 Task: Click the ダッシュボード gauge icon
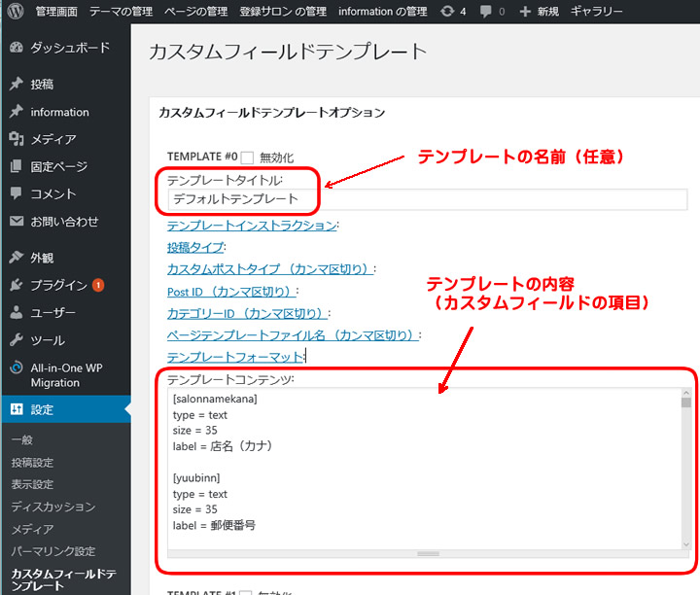coord(17,48)
